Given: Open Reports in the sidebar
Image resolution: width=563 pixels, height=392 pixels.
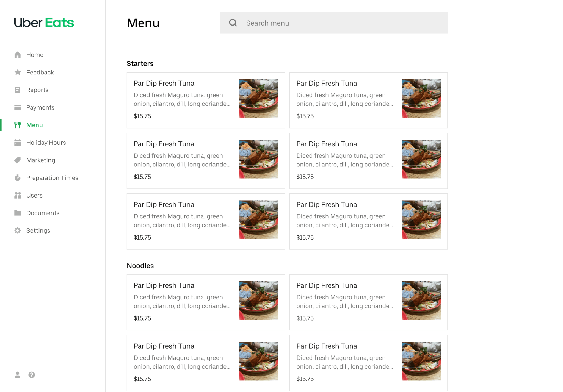Looking at the screenshot, I should (x=37, y=90).
